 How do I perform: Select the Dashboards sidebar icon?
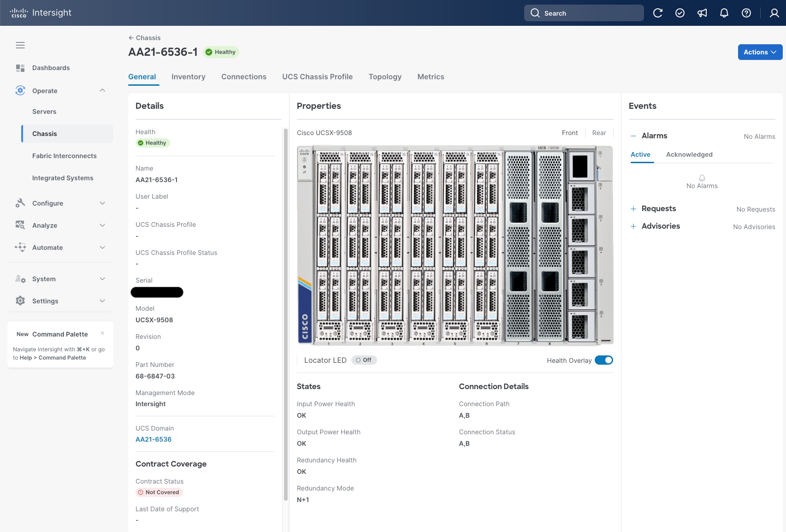(x=20, y=68)
